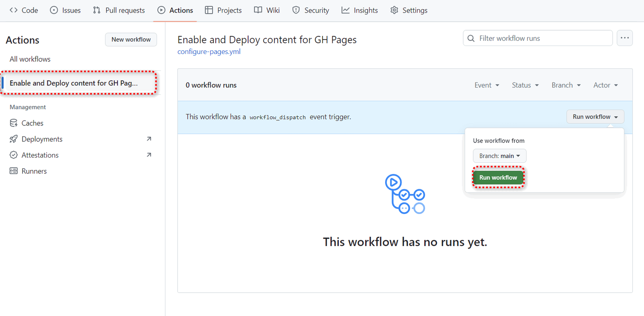Go to the Issues tab
Screen dimensions: 644x316
tap(65, 10)
